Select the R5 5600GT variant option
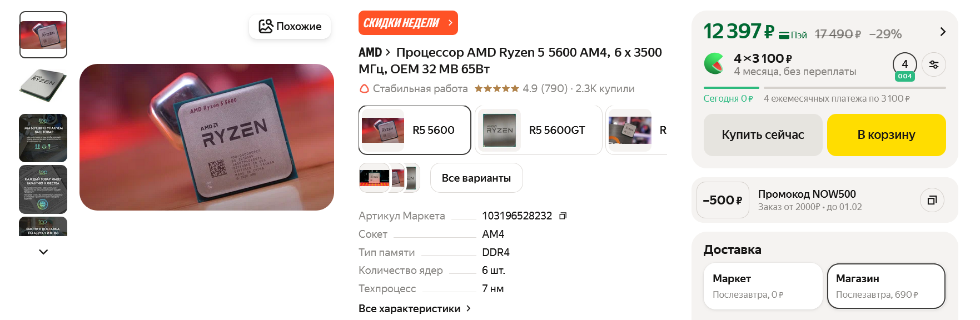This screenshot has height=320, width=980. [539, 130]
